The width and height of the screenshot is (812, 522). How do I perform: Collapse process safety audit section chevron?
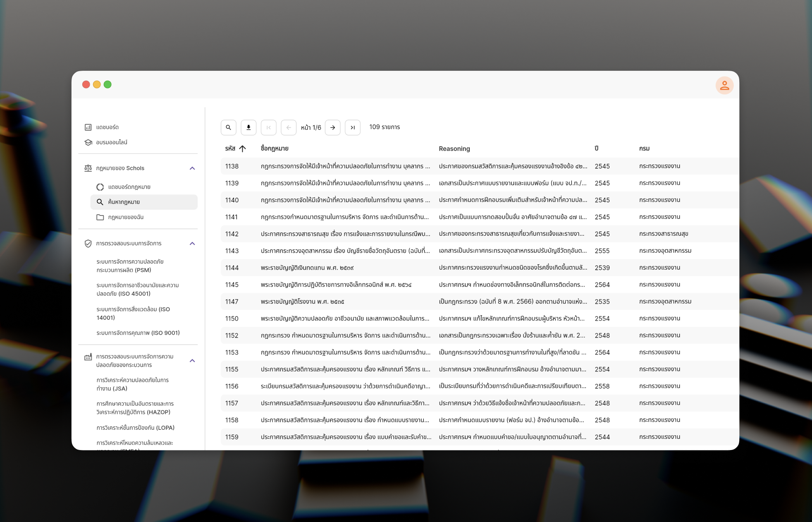click(192, 361)
